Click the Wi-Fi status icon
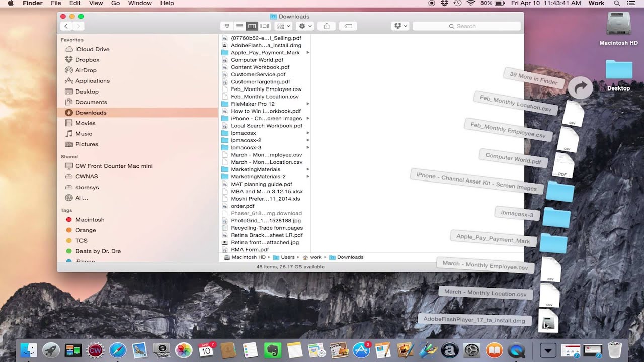644x362 pixels. (x=471, y=4)
